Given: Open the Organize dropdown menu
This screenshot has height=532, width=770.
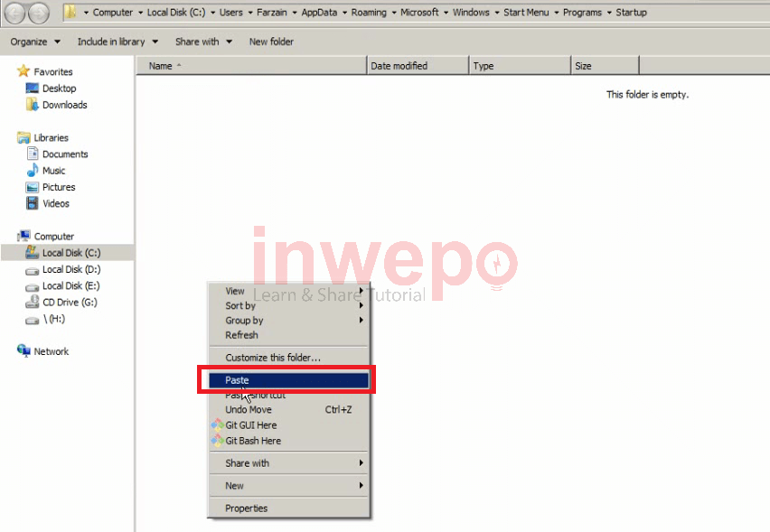Looking at the screenshot, I should pos(35,42).
